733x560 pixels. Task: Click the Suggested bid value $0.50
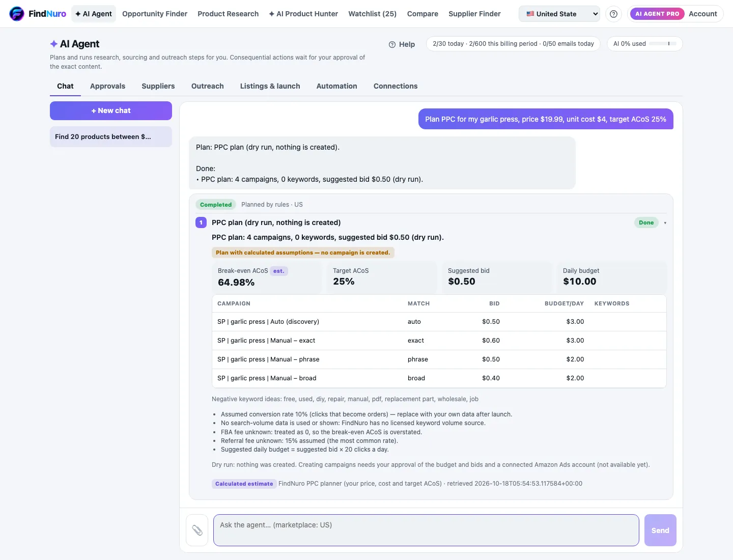point(462,282)
